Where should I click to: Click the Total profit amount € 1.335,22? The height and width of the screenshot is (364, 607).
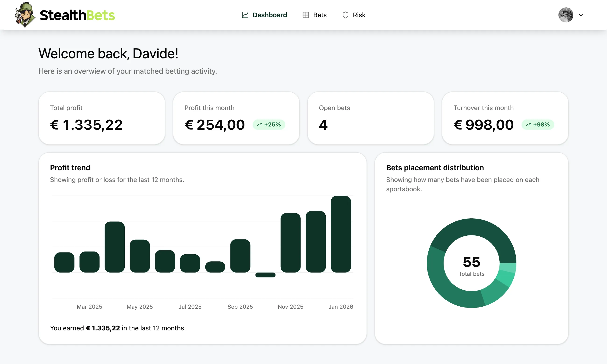click(x=86, y=125)
